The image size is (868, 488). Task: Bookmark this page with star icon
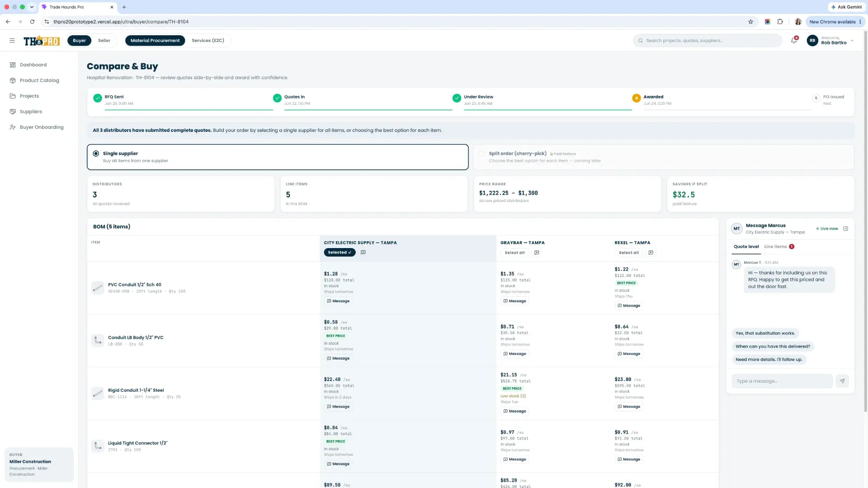point(750,22)
